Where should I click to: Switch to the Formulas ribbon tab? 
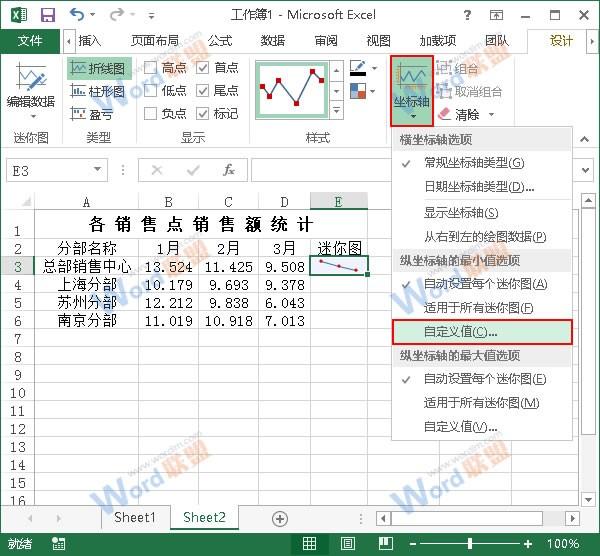point(220,41)
